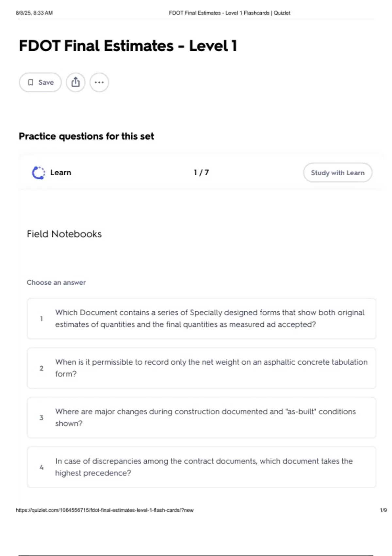Select the answer about specially designed forms
392x556 pixels.
pyautogui.click(x=202, y=319)
